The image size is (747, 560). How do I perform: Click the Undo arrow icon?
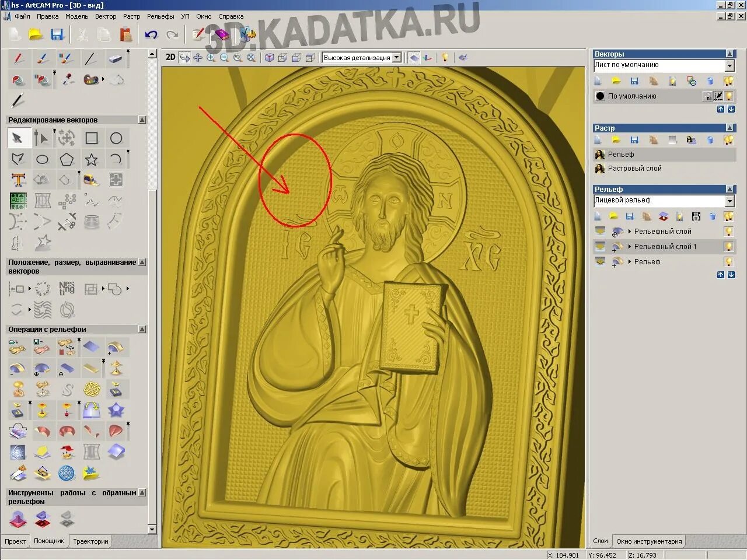pyautogui.click(x=151, y=35)
